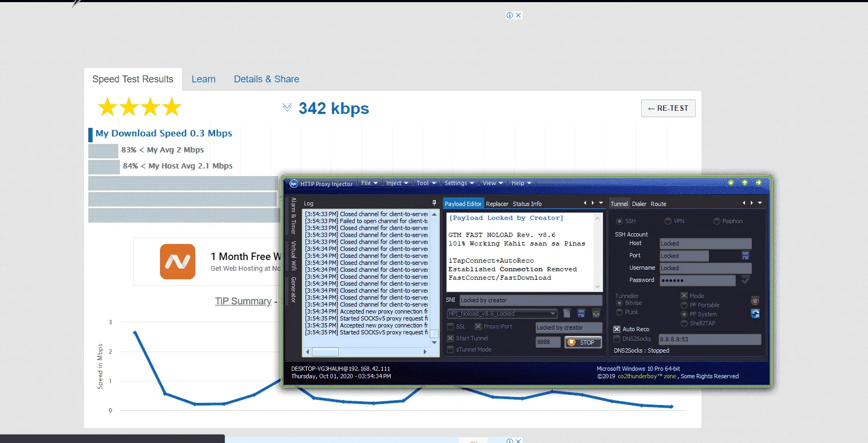
Task: Open the Tool menu dropdown
Action: tap(426, 183)
